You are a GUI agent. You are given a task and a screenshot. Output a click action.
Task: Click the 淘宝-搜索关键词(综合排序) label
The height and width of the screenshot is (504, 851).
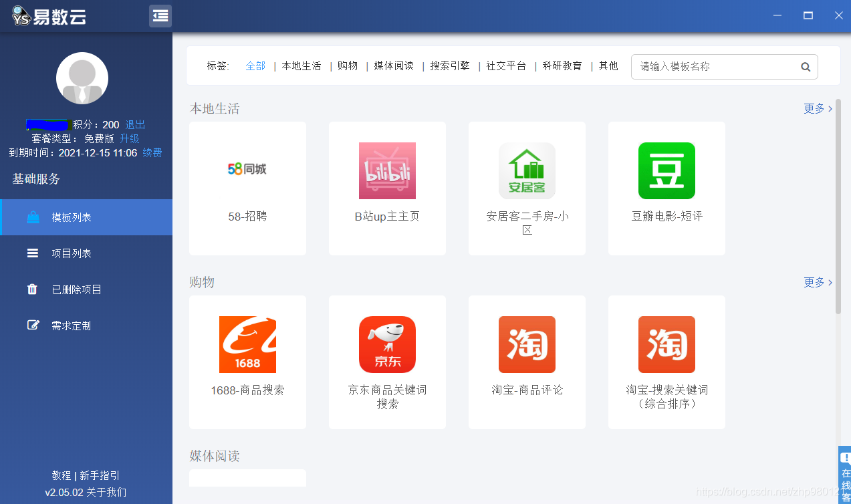[666, 397]
